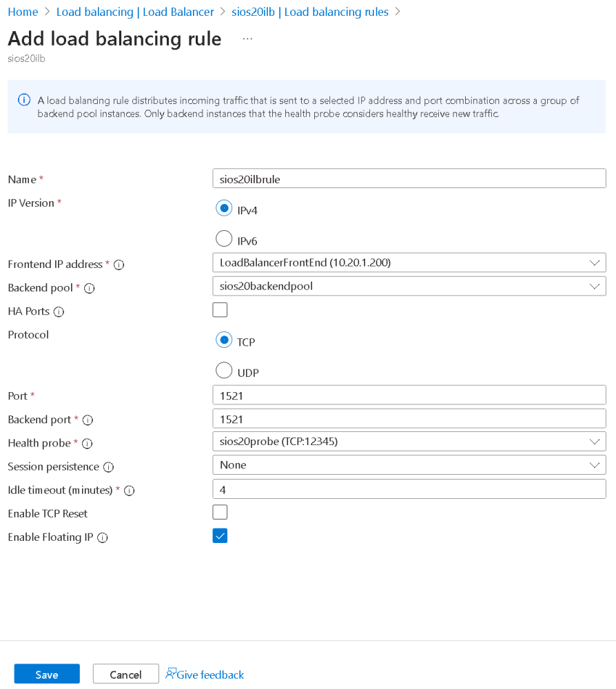
Task: Expand the Frontend IP address dropdown
Action: pyautogui.click(x=409, y=263)
